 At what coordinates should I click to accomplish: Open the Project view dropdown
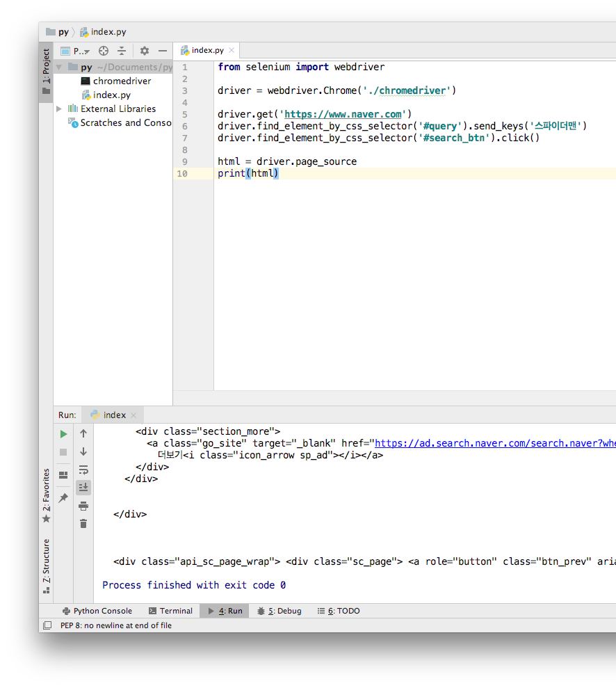pos(75,51)
